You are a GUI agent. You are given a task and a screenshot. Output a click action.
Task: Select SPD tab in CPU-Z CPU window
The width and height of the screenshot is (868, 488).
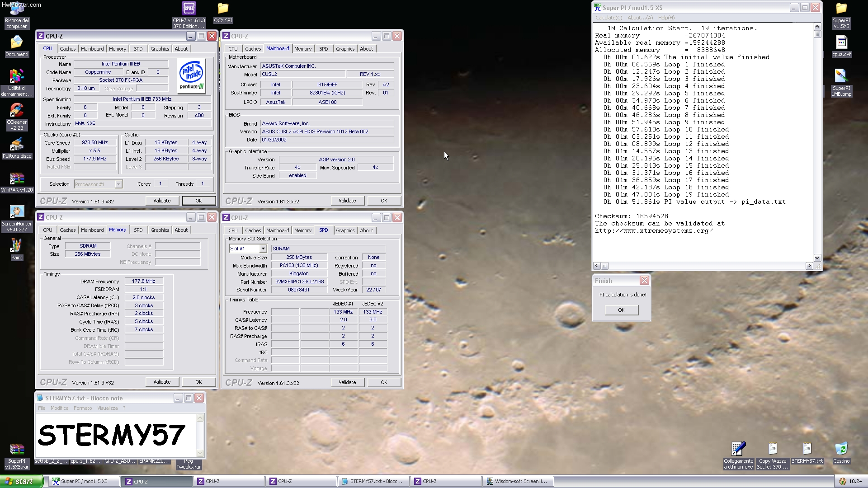[x=138, y=49]
